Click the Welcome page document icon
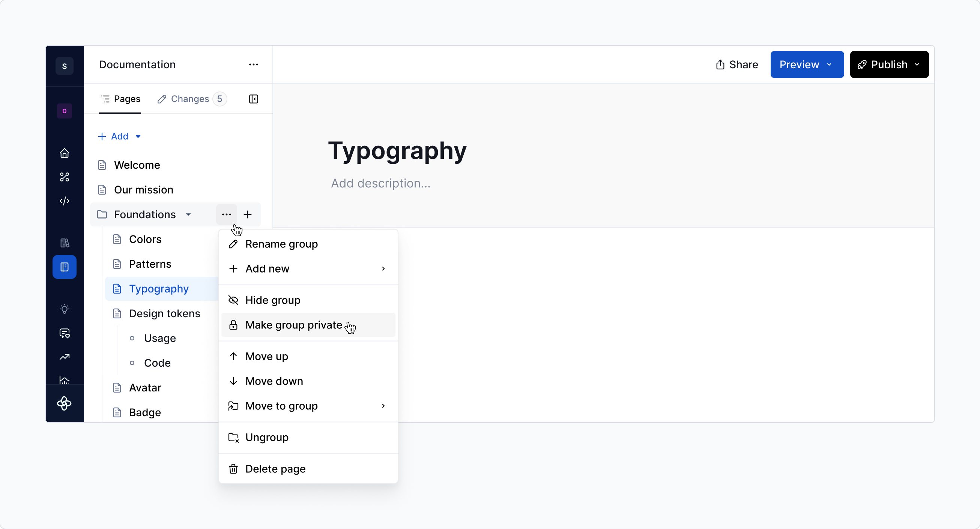Image resolution: width=980 pixels, height=529 pixels. pyautogui.click(x=102, y=165)
